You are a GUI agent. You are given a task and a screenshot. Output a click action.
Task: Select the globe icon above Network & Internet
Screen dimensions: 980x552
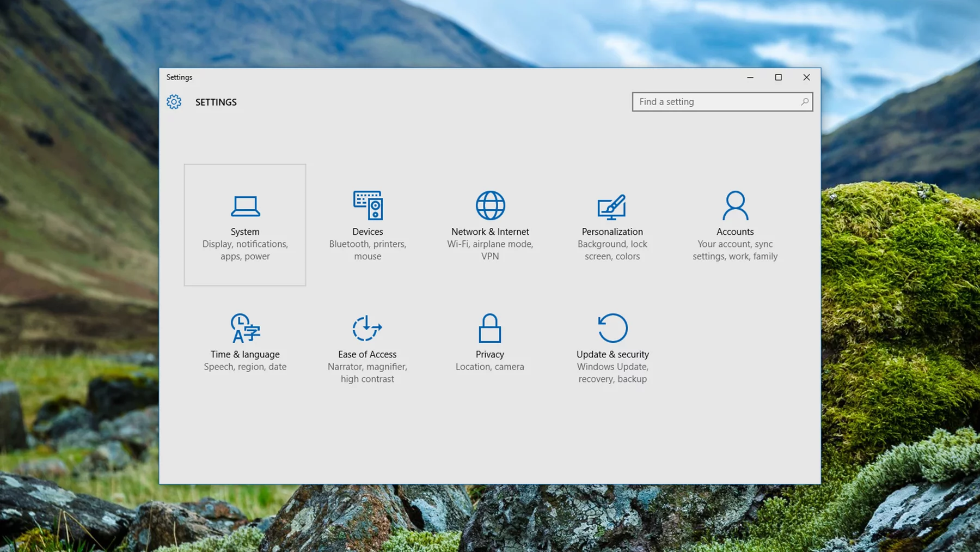click(489, 206)
